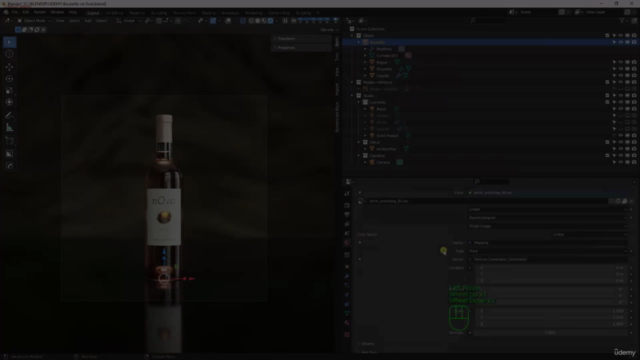Click the Scale Z value field
The height and width of the screenshot is (360, 640).
click(551, 324)
